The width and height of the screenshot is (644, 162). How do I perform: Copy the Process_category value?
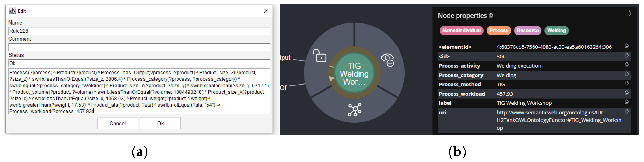[626, 74]
